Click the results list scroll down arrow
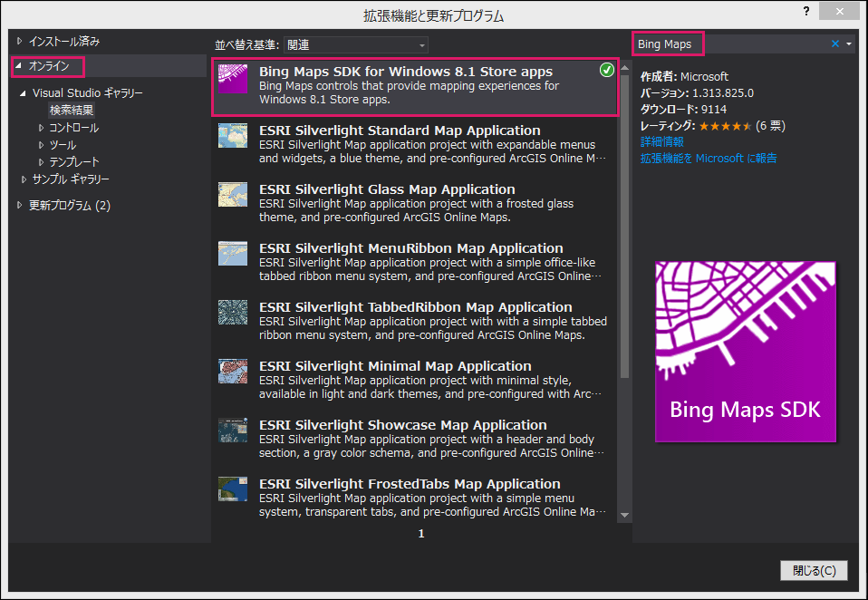The image size is (868, 600). coord(625,516)
